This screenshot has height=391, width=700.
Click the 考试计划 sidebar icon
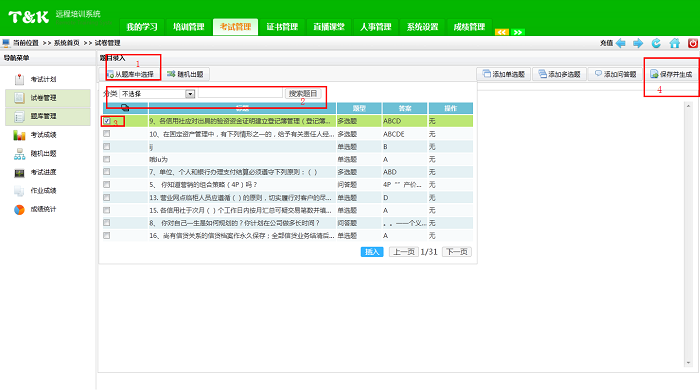19,79
